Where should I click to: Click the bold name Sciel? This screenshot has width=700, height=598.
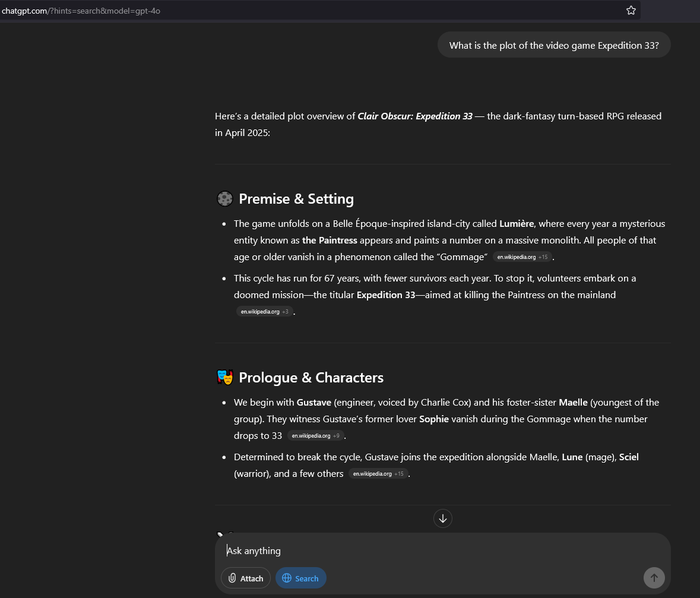click(629, 457)
